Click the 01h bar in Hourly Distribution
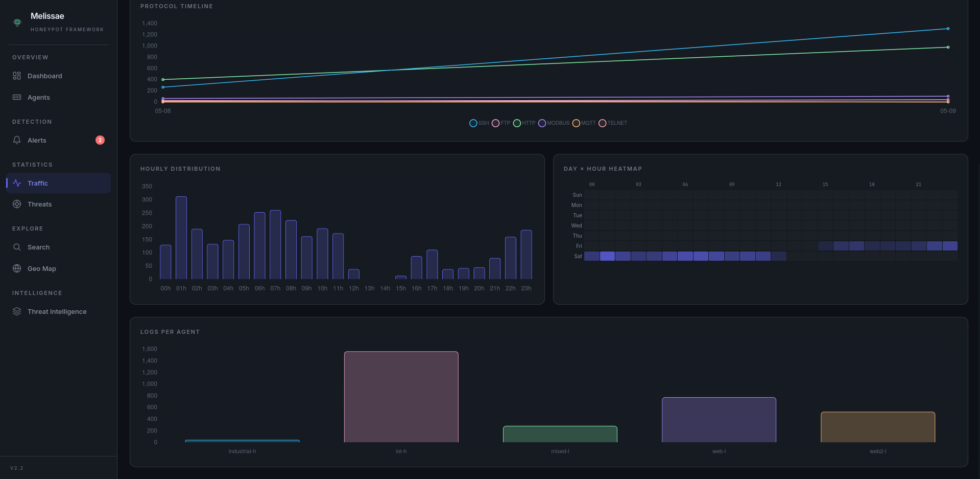This screenshot has width=980, height=479. (181, 238)
